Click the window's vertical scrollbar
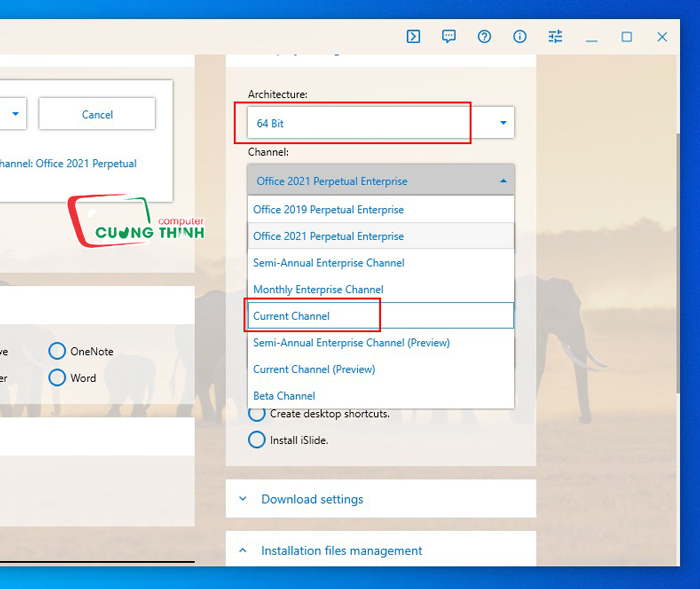 point(678,263)
